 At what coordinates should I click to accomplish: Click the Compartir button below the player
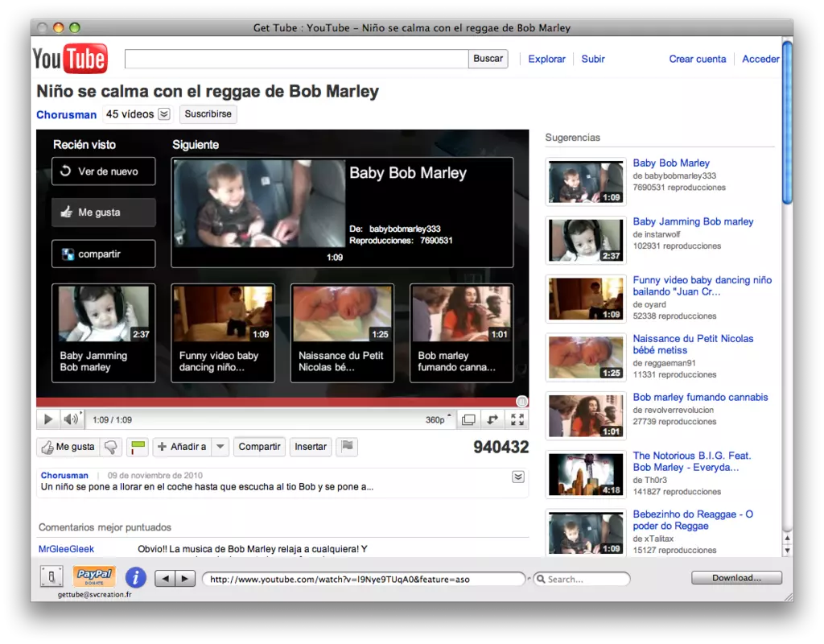point(260,447)
